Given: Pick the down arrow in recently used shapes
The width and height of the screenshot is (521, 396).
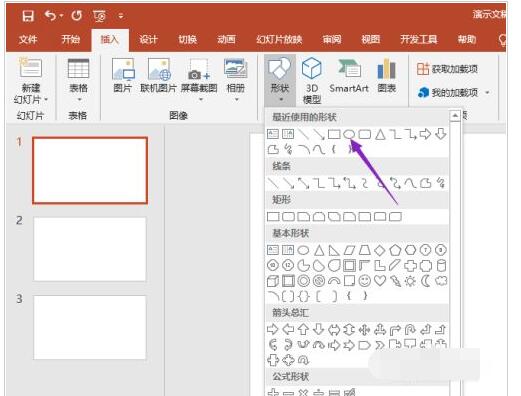Looking at the screenshot, I should coord(441,134).
